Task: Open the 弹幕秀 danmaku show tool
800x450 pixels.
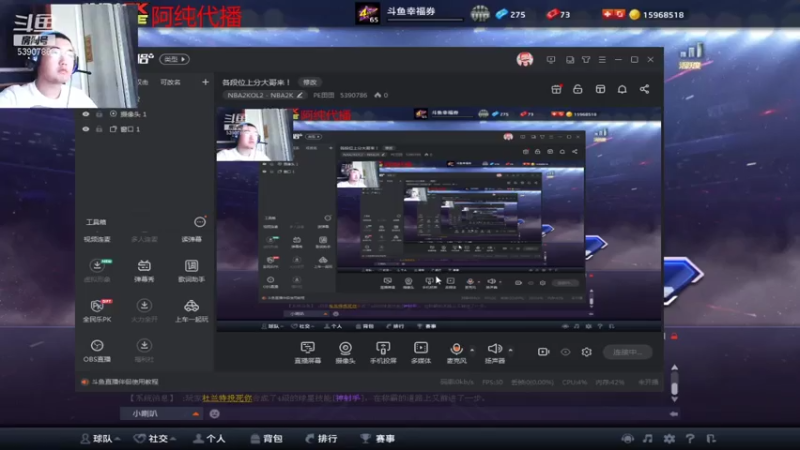Action: (x=144, y=270)
